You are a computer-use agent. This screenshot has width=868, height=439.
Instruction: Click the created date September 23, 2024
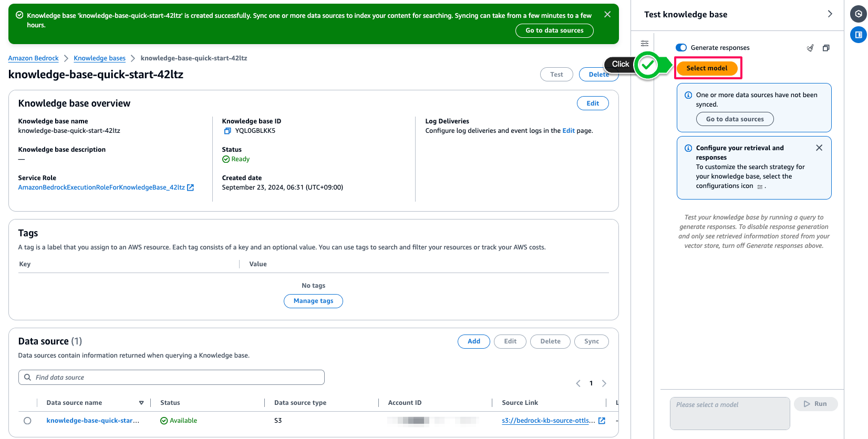coord(282,187)
